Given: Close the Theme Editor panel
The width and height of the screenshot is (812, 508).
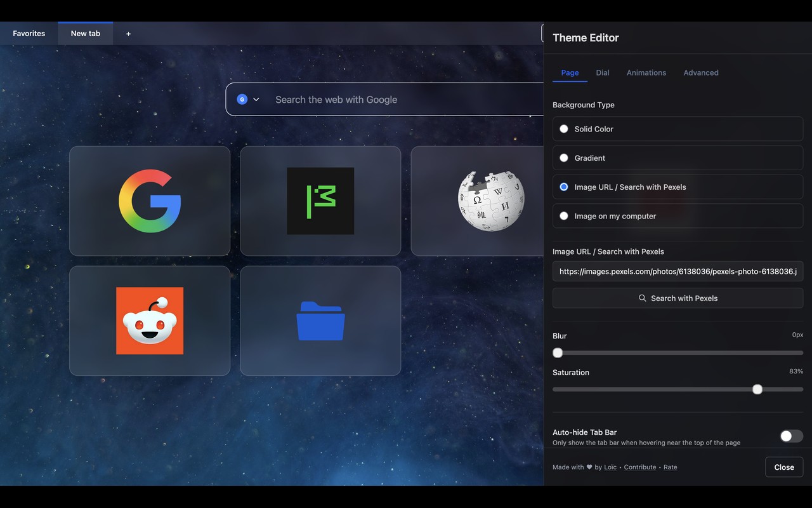Looking at the screenshot, I should pyautogui.click(x=784, y=467).
